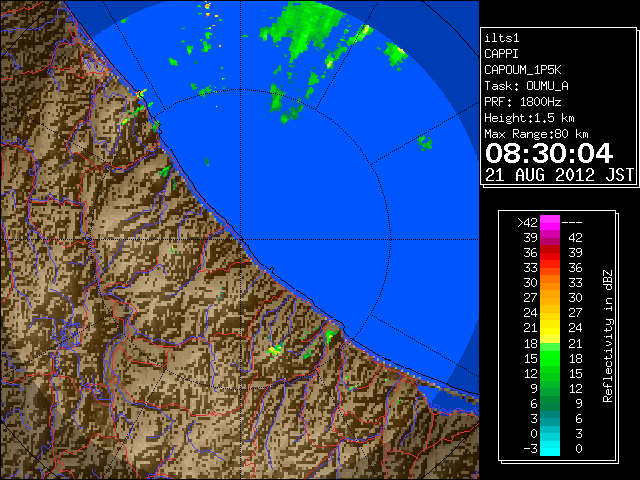
Task: Click the 'Task: OUMU_A' line
Action: click(527, 86)
